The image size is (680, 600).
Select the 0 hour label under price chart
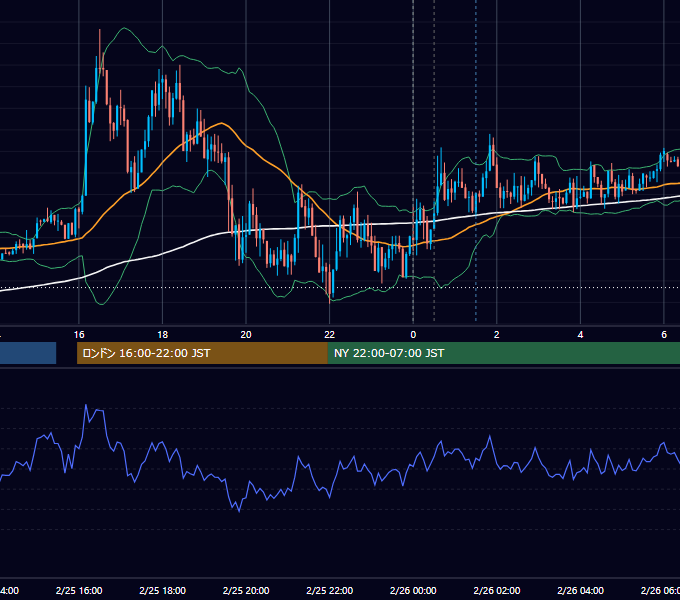coord(413,334)
